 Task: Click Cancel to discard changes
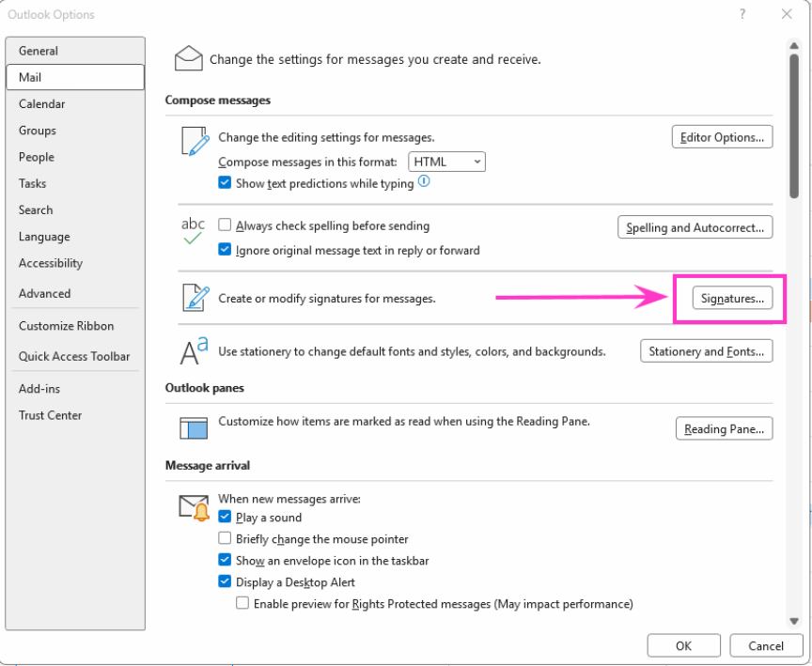(x=765, y=645)
